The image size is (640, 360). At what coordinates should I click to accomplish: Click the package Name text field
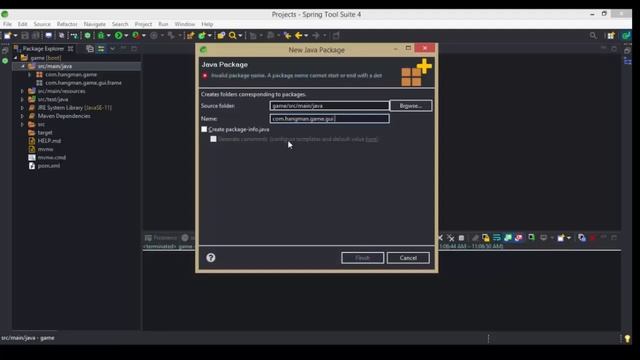329,119
